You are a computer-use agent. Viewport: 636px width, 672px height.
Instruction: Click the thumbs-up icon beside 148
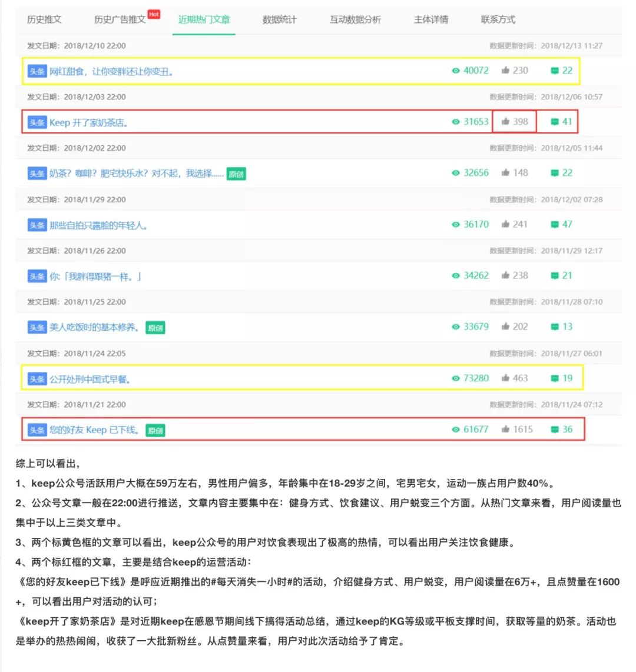tap(505, 172)
